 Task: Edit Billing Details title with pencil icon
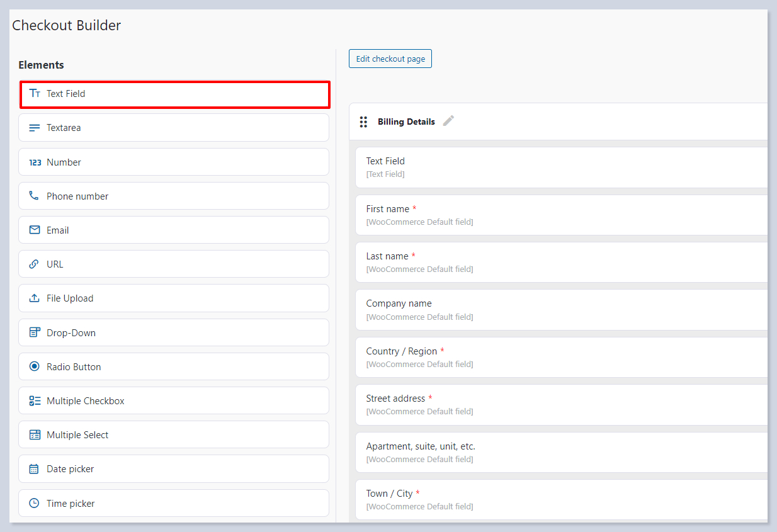coord(448,121)
